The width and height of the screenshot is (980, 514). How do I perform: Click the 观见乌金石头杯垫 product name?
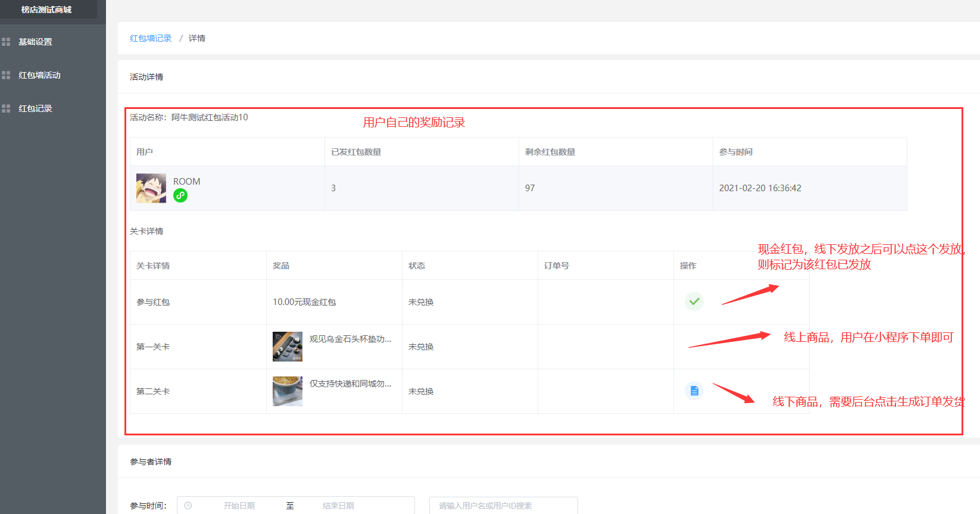click(x=350, y=339)
